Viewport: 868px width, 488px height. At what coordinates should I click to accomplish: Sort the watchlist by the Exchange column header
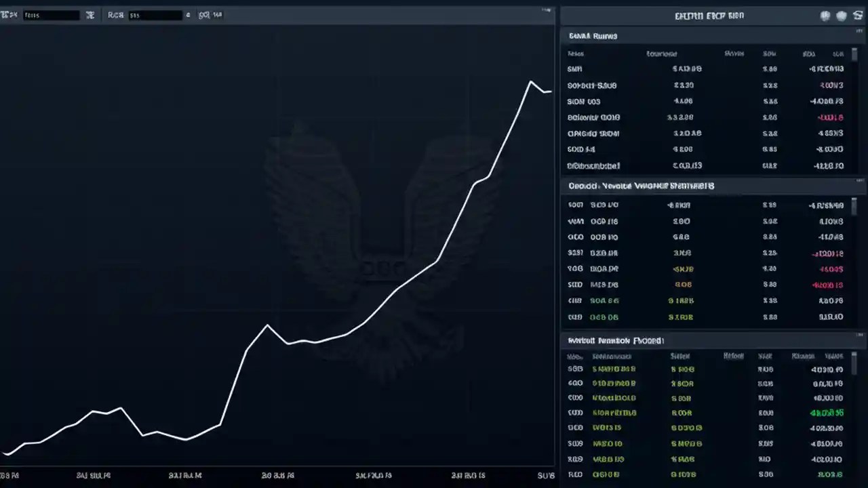click(660, 54)
